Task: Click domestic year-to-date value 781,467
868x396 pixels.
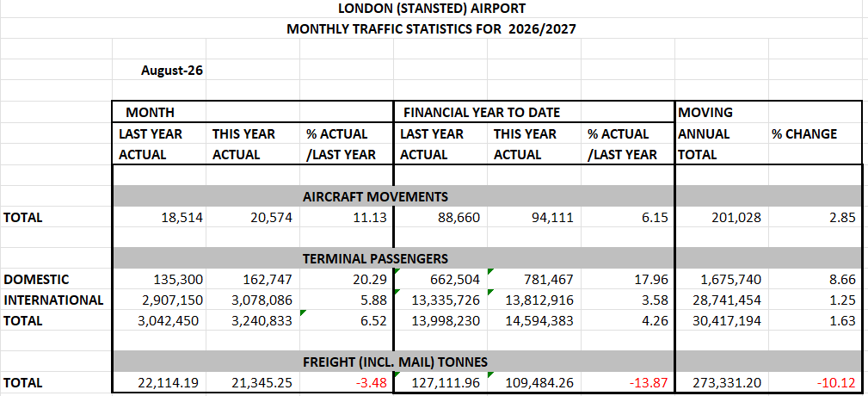Action: point(534,279)
